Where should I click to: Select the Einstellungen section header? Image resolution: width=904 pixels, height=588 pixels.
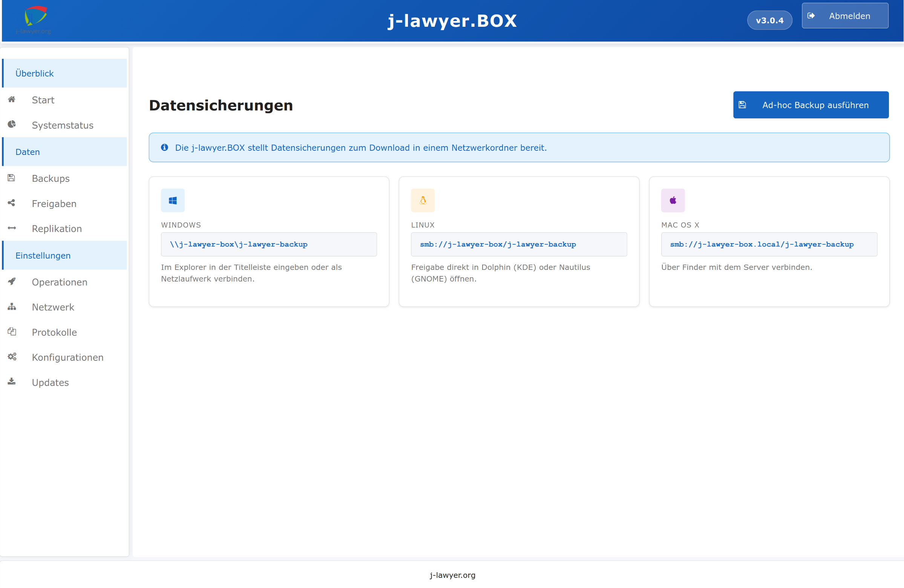43,256
